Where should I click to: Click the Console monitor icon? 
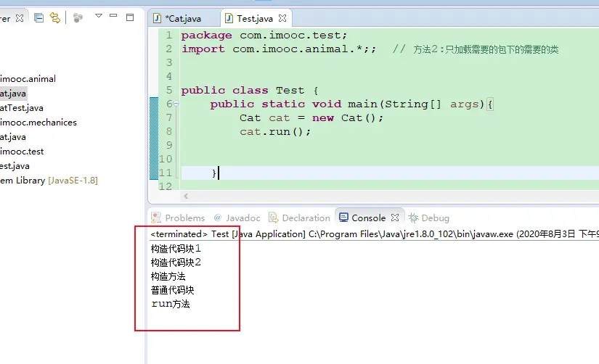click(x=343, y=218)
